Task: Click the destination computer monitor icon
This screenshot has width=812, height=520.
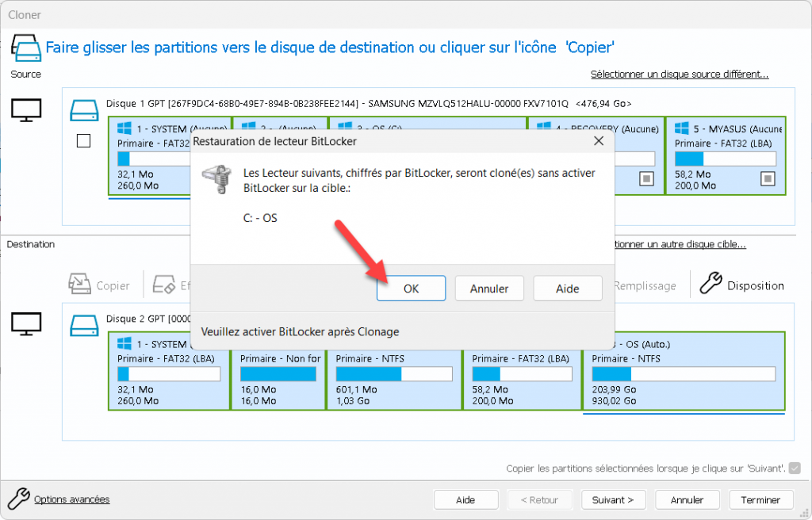Action: [26, 323]
